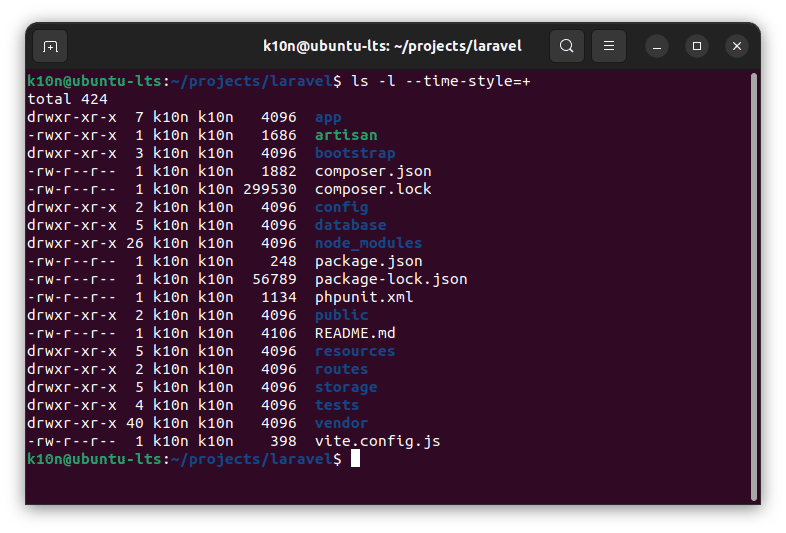Click the bootstrap directory name
786x533 pixels.
click(x=355, y=153)
